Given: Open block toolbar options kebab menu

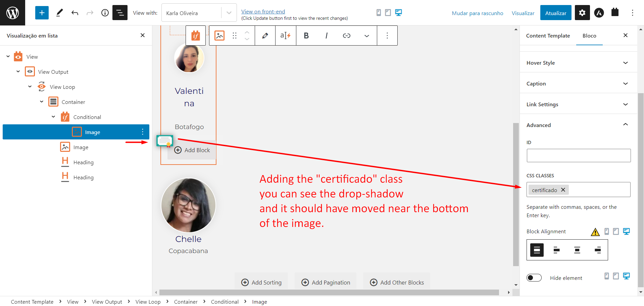Looking at the screenshot, I should click(x=387, y=36).
